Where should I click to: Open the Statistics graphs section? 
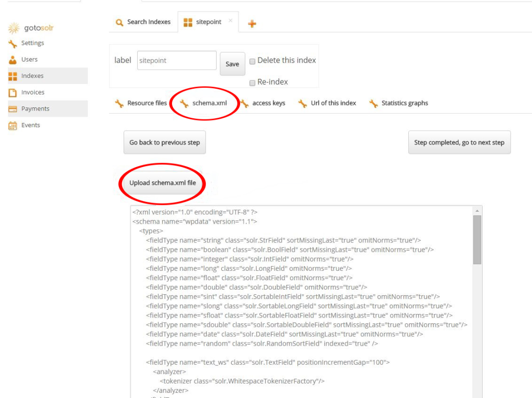(x=404, y=103)
